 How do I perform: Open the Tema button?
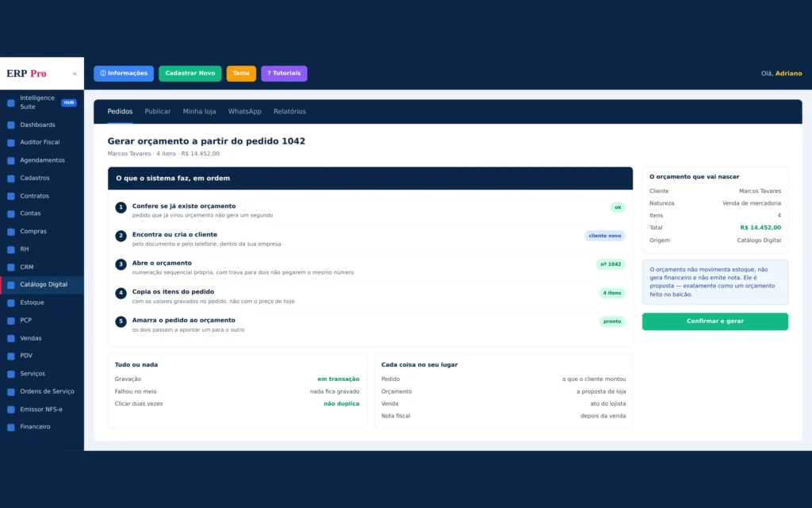241,74
